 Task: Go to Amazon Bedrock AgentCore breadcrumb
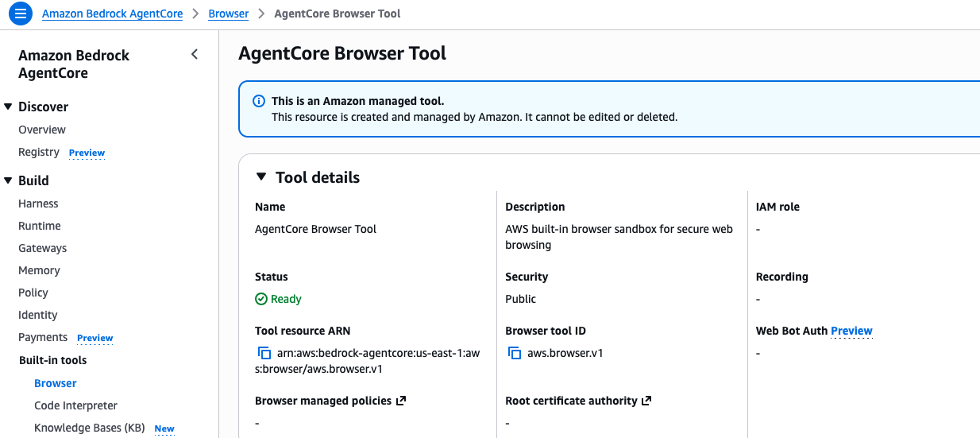coord(112,14)
